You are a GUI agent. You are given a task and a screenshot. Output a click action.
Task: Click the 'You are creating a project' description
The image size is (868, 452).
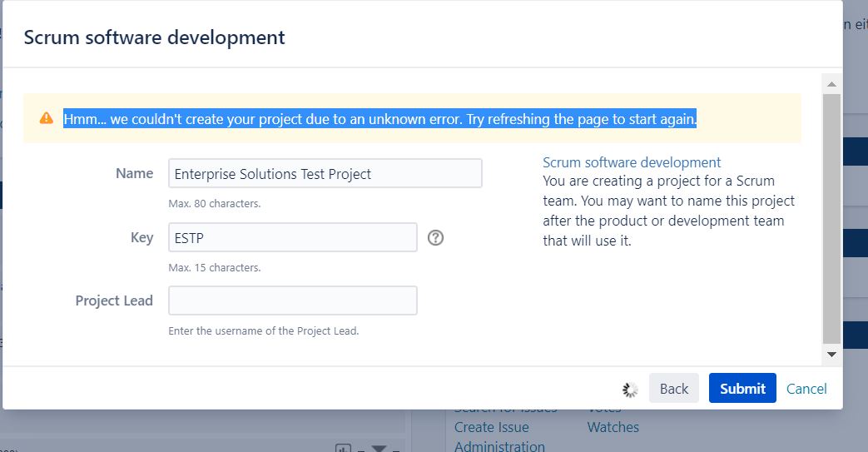coord(669,211)
